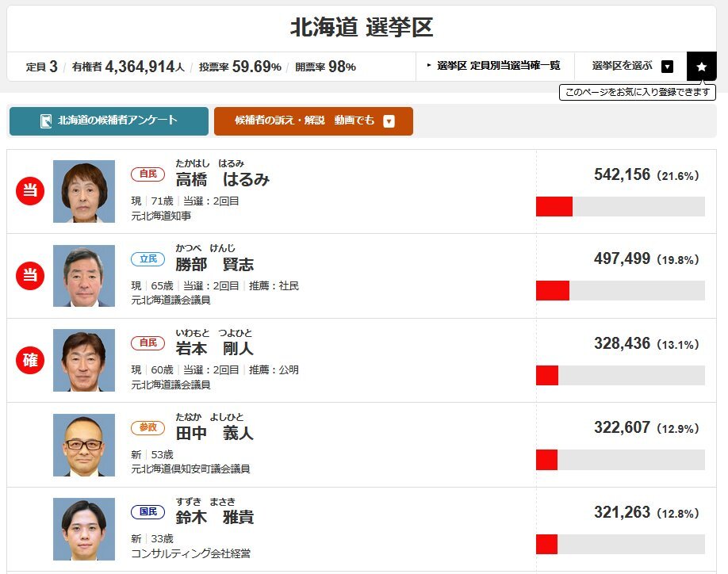Image resolution: width=728 pixels, height=574 pixels.
Task: Open 選挙区 定員別当選当確一覧 link
Action: tap(494, 66)
